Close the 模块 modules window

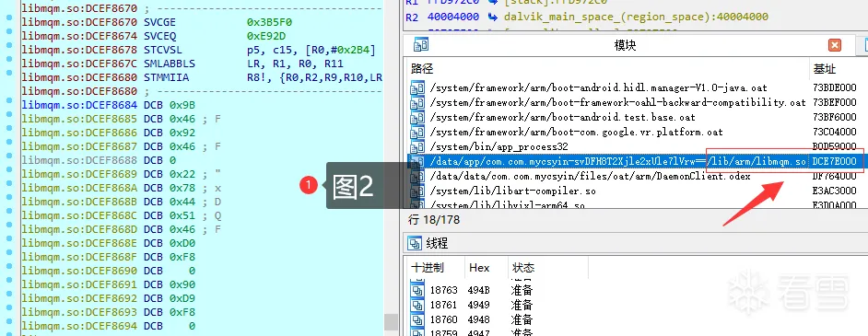[834, 45]
